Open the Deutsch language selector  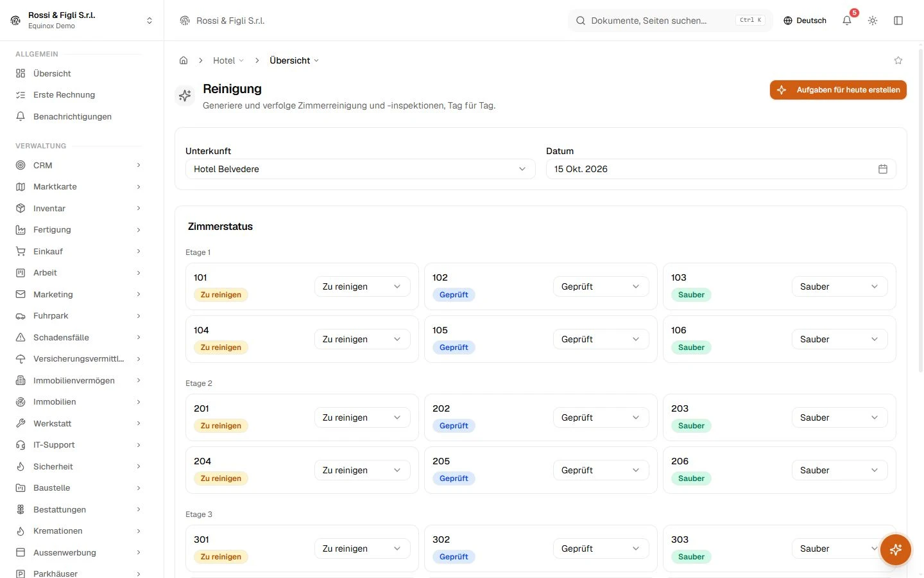pos(805,21)
